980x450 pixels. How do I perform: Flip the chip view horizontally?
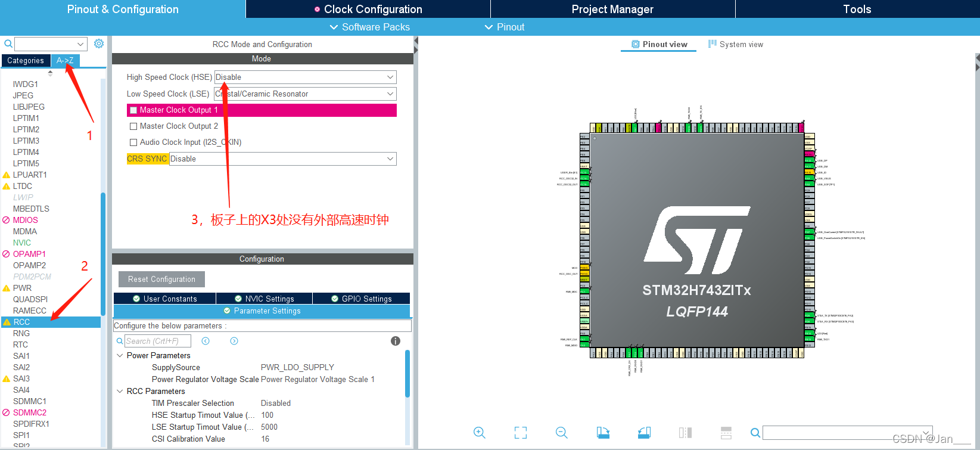[685, 433]
